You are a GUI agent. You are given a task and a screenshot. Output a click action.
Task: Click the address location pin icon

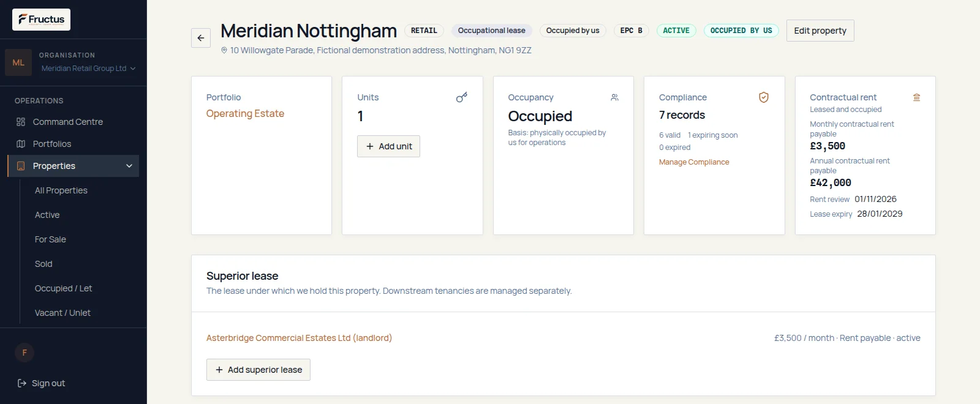click(x=224, y=50)
